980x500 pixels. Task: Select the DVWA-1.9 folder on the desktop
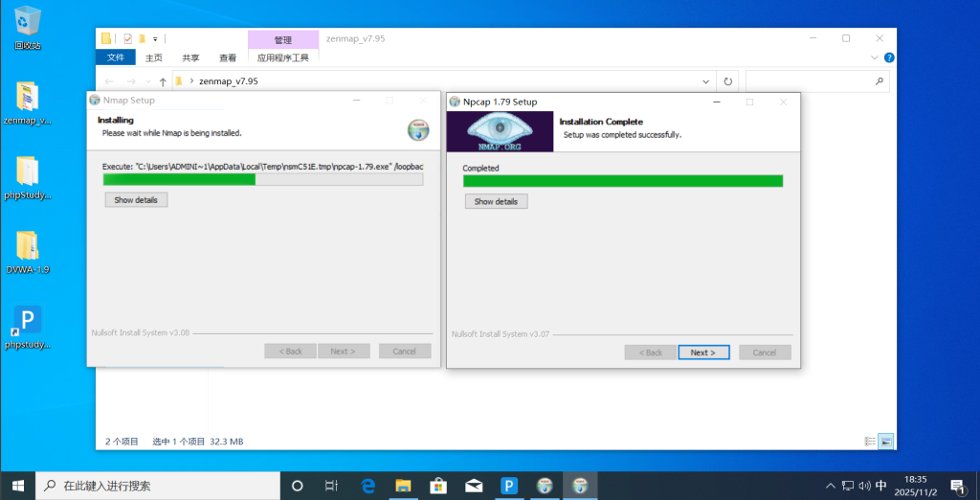[28, 251]
